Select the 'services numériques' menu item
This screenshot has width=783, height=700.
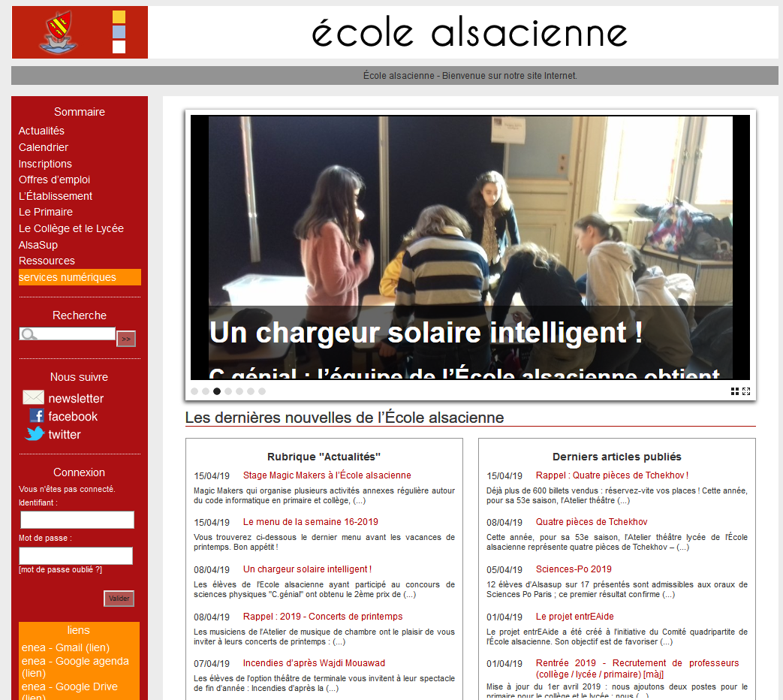click(x=68, y=277)
